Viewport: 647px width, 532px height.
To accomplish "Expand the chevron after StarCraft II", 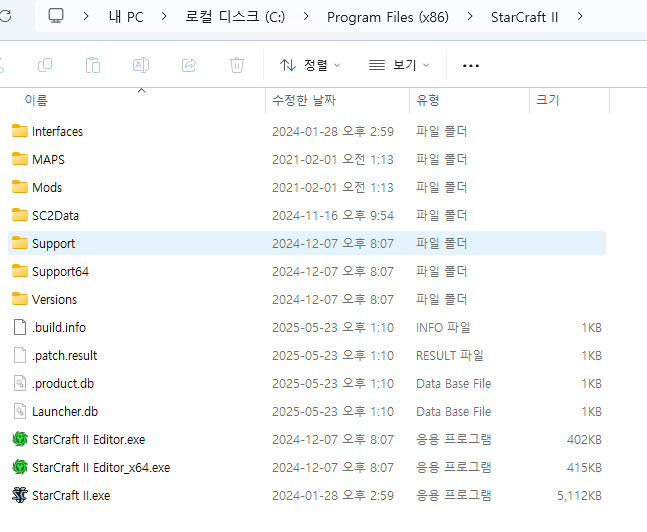I will point(580,17).
